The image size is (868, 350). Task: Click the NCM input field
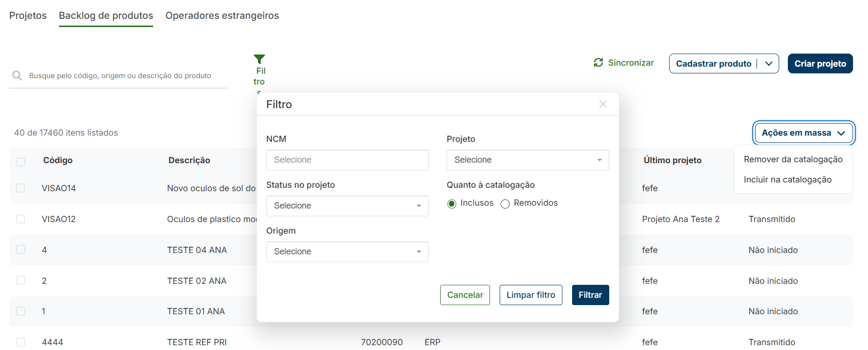(x=347, y=160)
